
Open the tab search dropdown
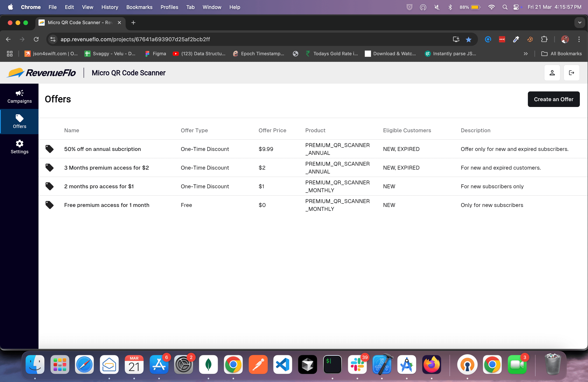pyautogui.click(x=580, y=23)
